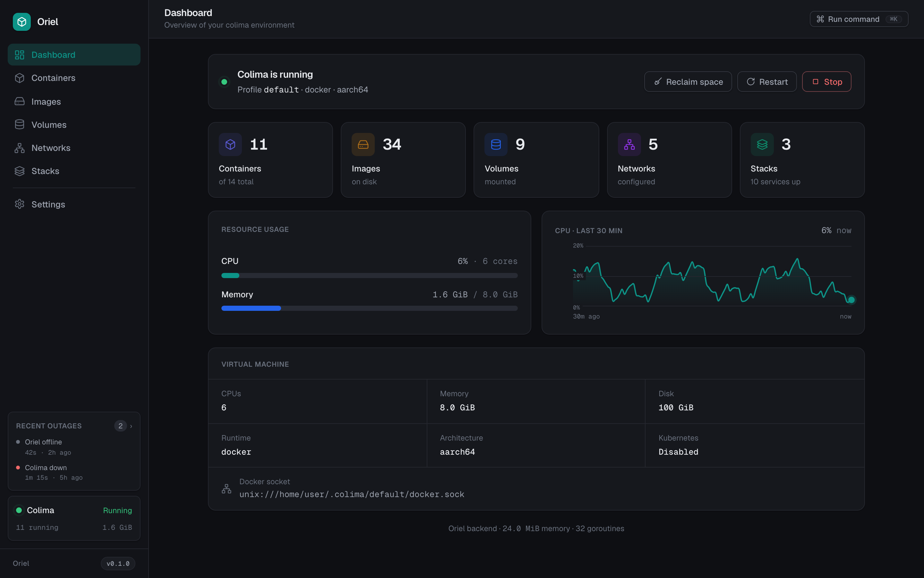
Task: Click the Containers cube icon in sidebar
Action: [x=20, y=78]
